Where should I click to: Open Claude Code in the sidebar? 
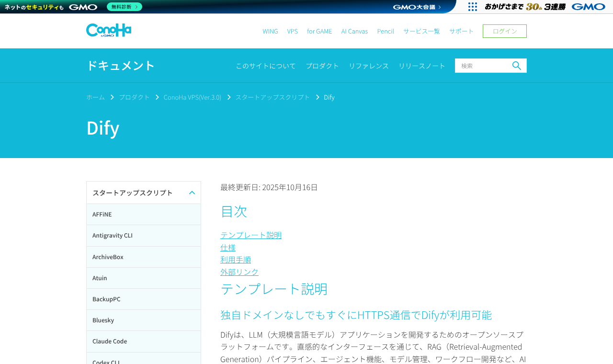[x=144, y=341]
